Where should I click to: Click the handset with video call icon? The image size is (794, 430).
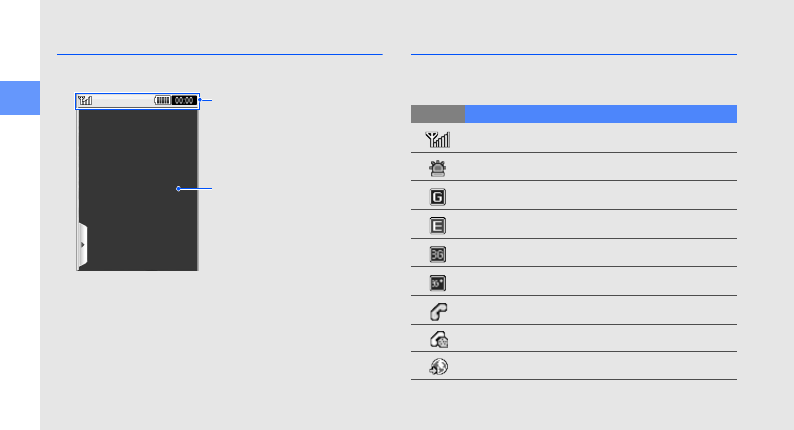[437, 339]
